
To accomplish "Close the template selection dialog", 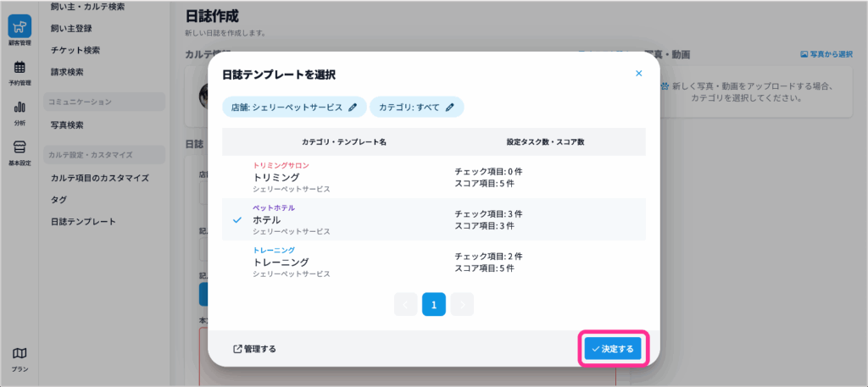I will [x=639, y=74].
